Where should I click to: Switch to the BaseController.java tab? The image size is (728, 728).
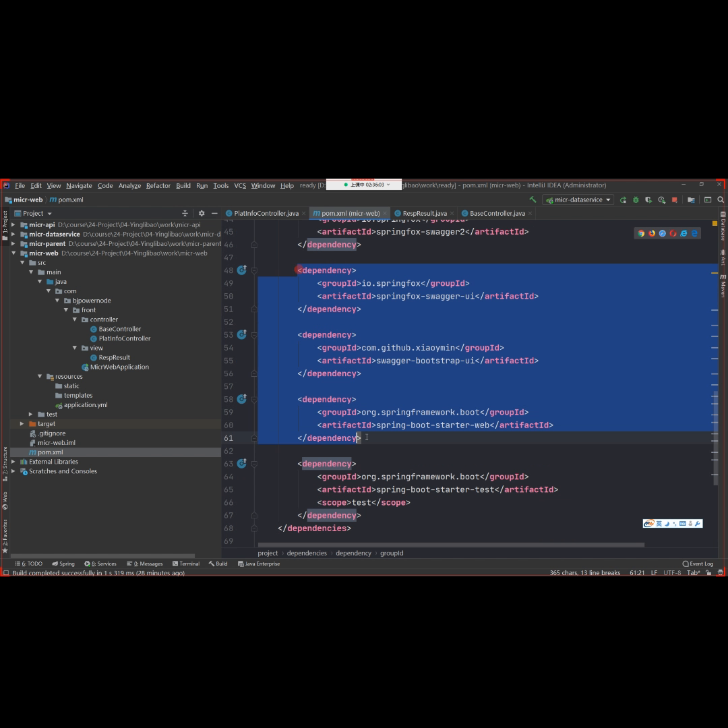[497, 214]
